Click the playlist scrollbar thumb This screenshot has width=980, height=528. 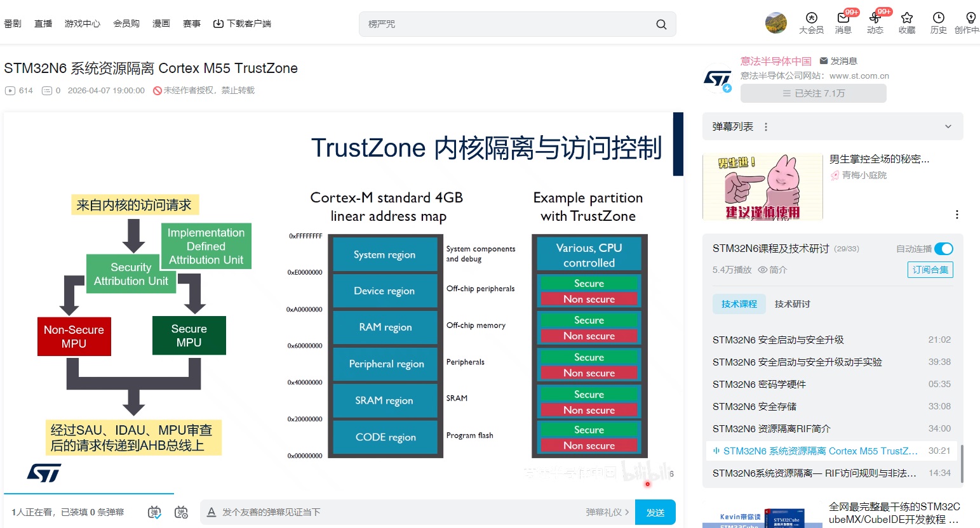coord(962,464)
